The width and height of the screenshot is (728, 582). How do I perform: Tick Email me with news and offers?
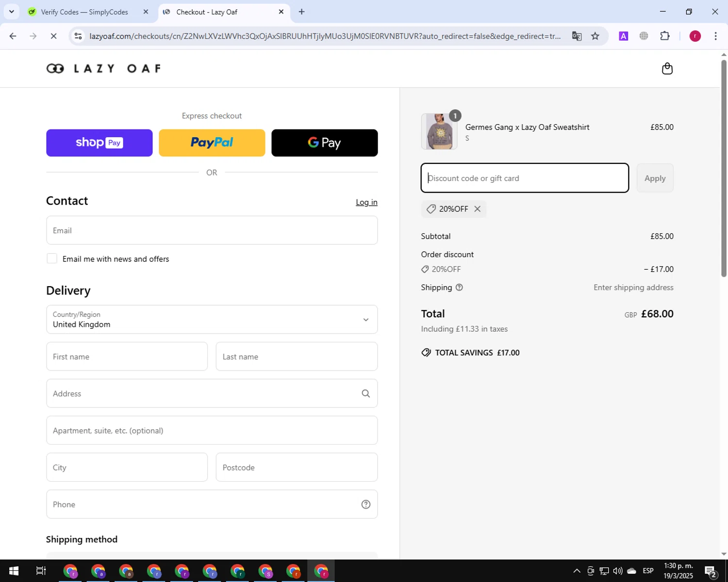pos(52,259)
